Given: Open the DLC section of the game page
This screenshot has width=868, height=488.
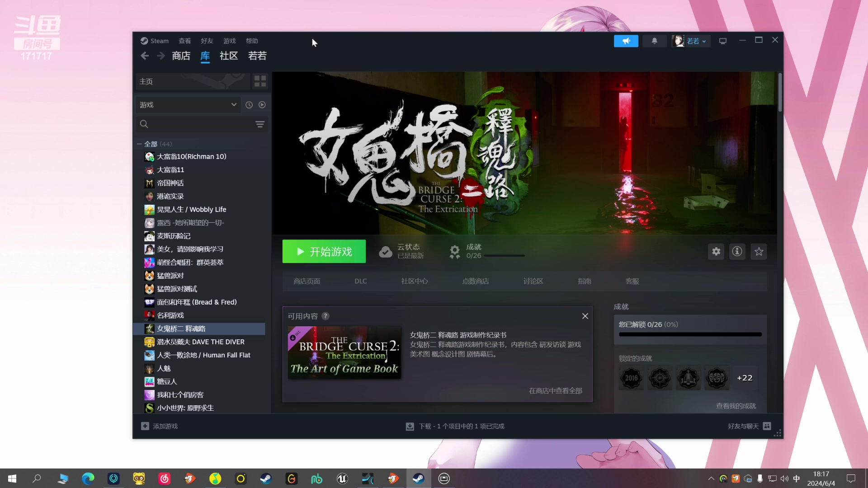Looking at the screenshot, I should 360,281.
